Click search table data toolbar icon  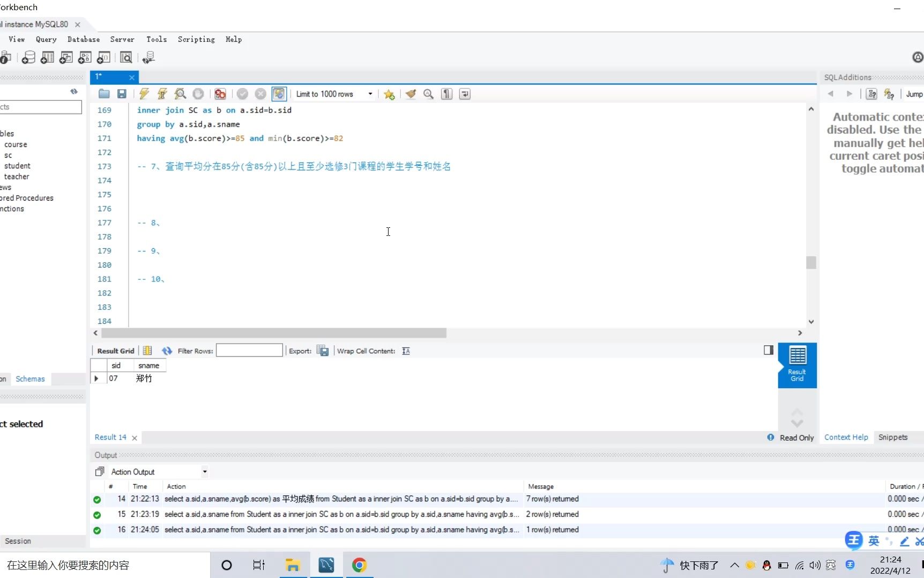tap(126, 57)
